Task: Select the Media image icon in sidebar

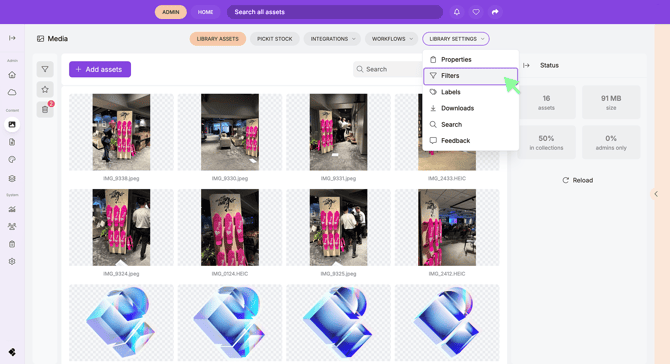Action: pyautogui.click(x=12, y=124)
